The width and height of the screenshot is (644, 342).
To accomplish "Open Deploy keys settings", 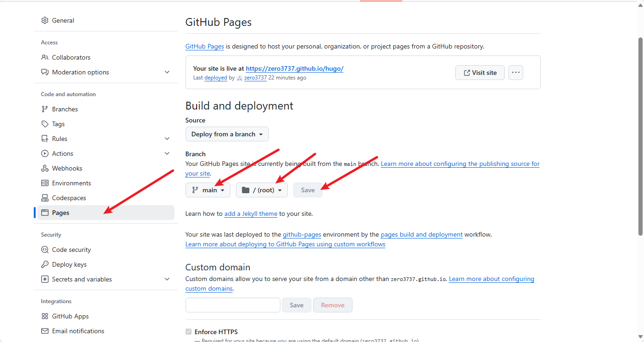I will tap(106, 264).
